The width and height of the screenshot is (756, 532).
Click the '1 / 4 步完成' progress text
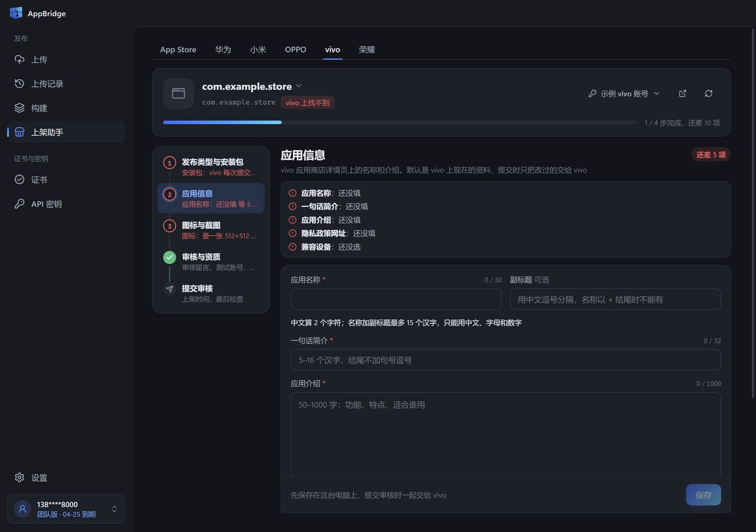point(682,123)
